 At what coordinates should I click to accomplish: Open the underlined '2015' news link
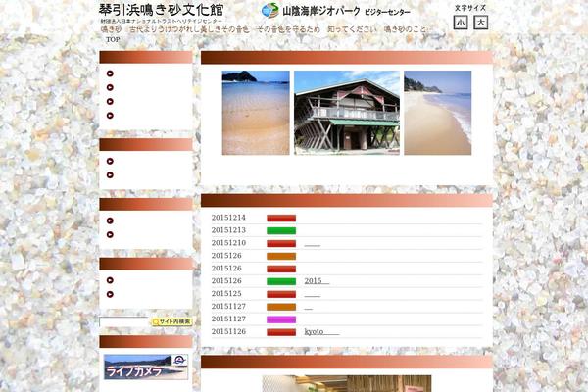[x=317, y=281]
